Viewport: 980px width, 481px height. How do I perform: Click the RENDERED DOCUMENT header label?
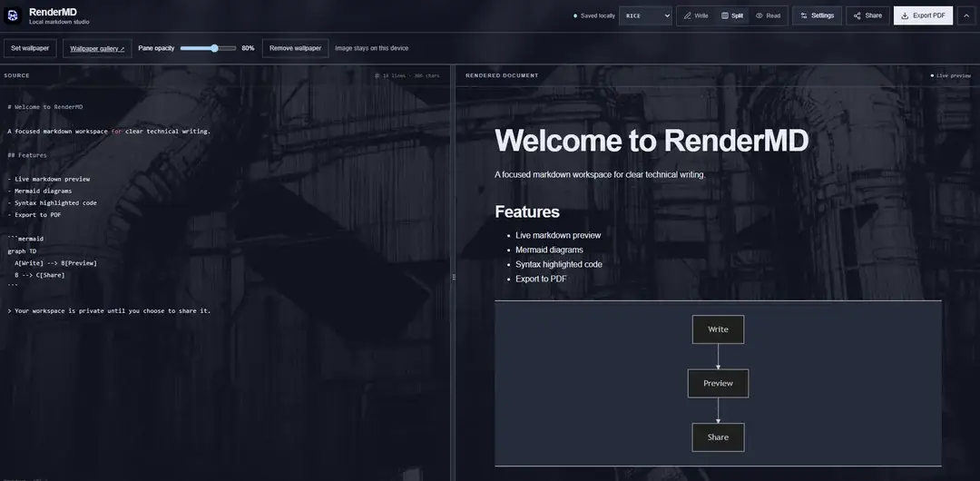pyautogui.click(x=502, y=75)
